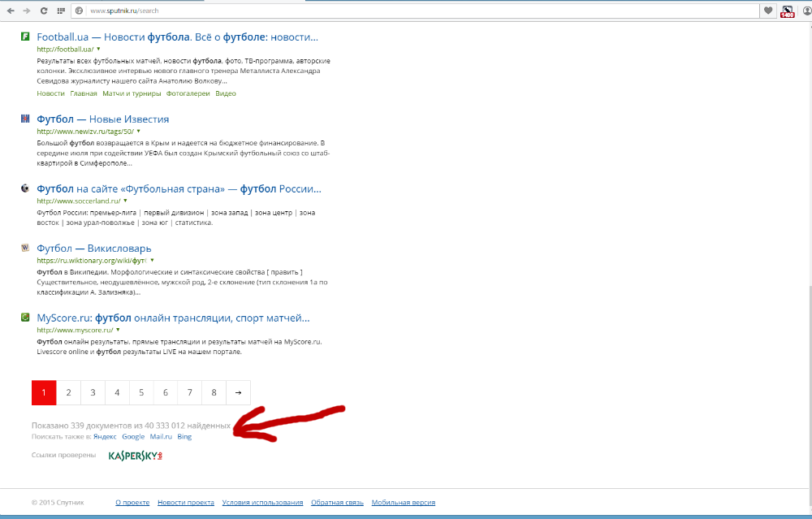Open Фотогалереи sitelink
The image size is (812, 519).
coord(188,93)
